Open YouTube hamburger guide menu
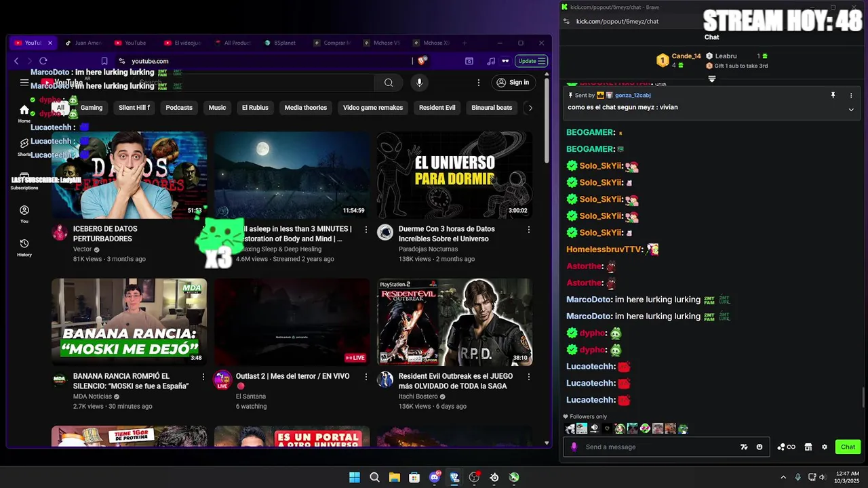 [24, 83]
